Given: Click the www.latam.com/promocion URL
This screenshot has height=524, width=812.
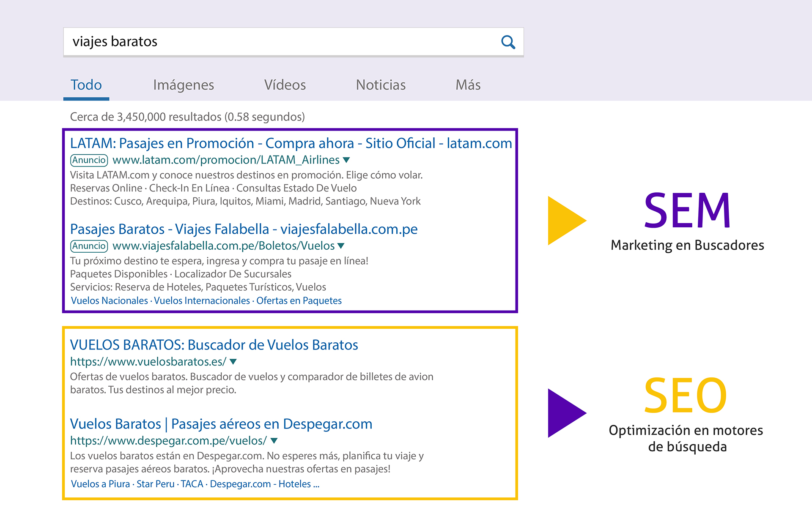Looking at the screenshot, I should click(226, 160).
